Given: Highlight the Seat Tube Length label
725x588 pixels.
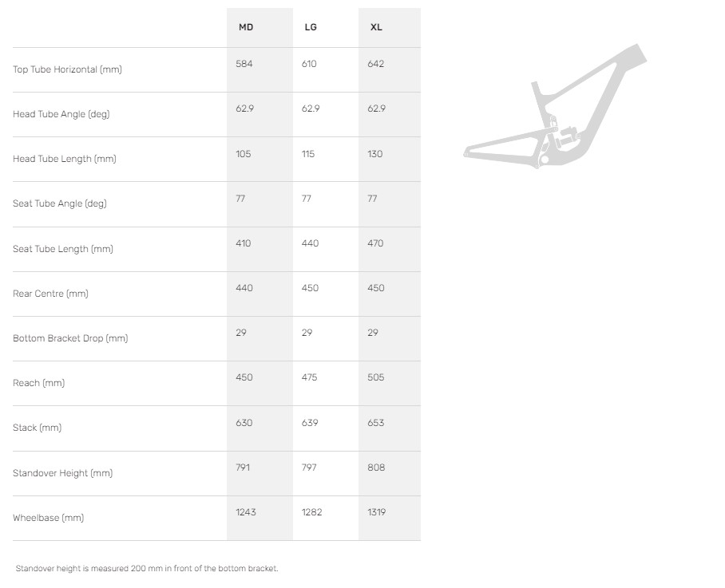Looking at the screenshot, I should point(63,249).
